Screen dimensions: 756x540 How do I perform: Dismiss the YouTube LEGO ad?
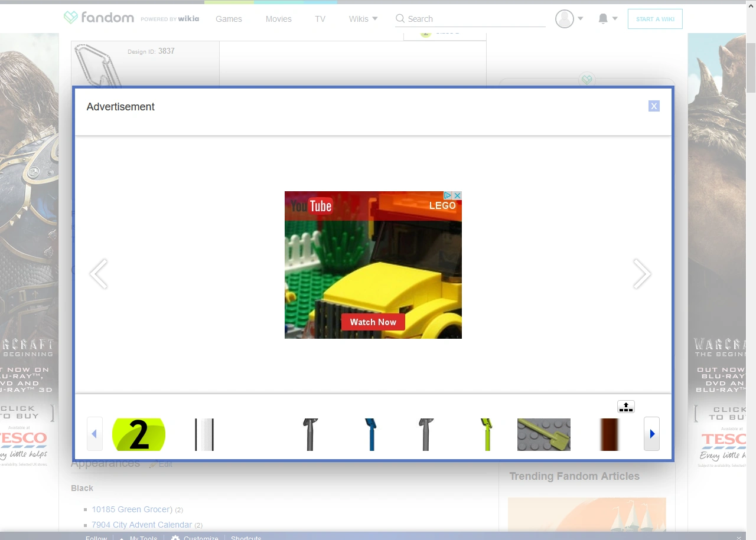[457, 195]
